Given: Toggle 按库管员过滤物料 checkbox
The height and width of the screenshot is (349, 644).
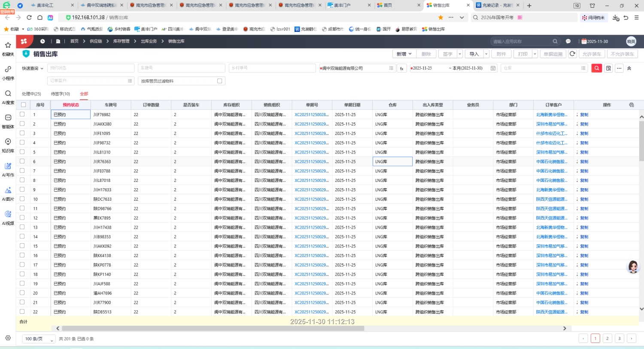Looking at the screenshot, I should tap(220, 81).
